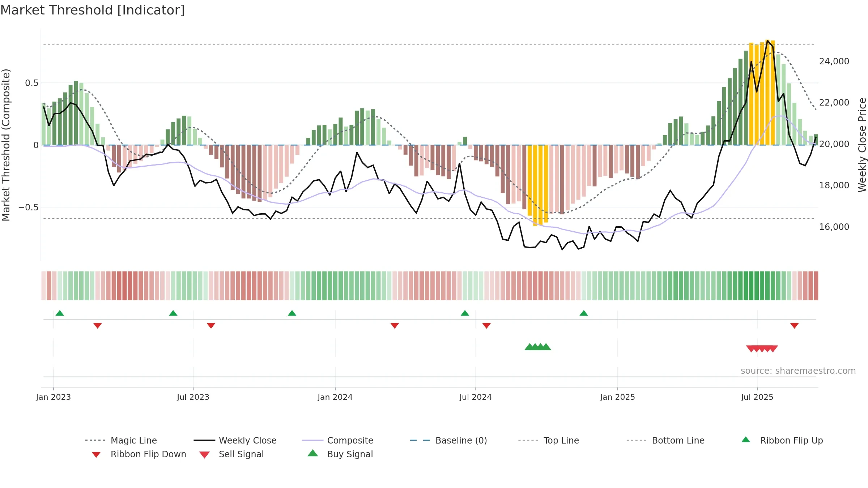Click the June 2023 ribbon flip up marker

pos(173,313)
